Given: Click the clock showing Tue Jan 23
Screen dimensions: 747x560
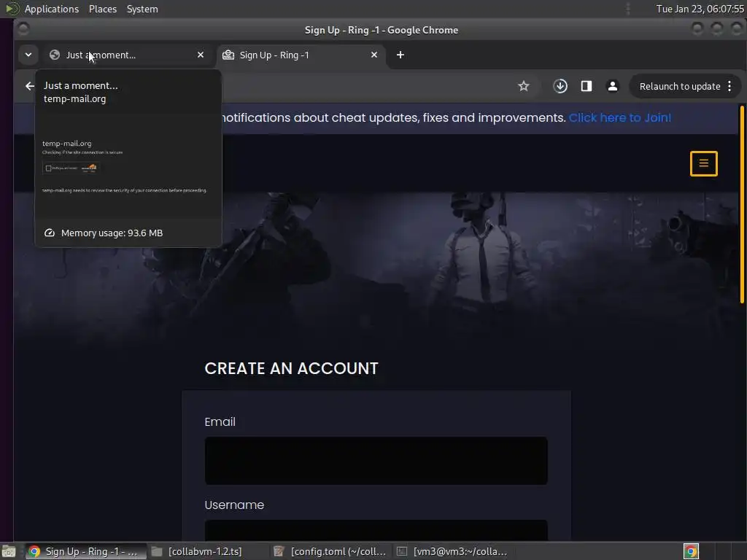Looking at the screenshot, I should coord(700,9).
